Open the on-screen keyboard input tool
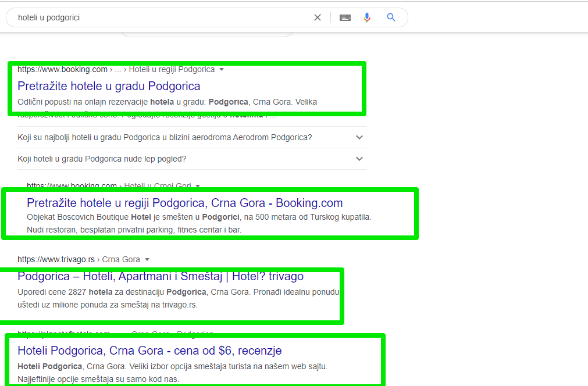588x386 pixels. 345,17
